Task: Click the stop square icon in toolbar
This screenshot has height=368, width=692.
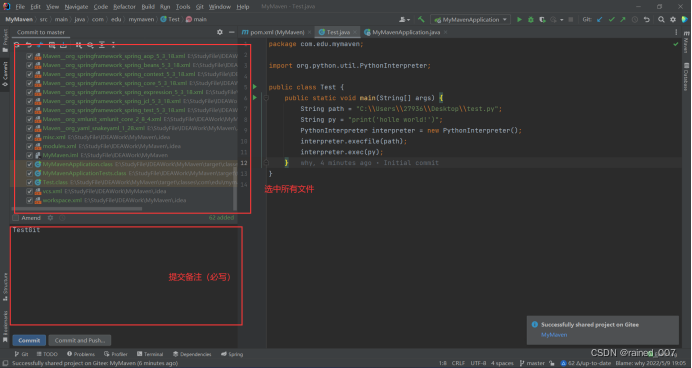Action: (571, 19)
